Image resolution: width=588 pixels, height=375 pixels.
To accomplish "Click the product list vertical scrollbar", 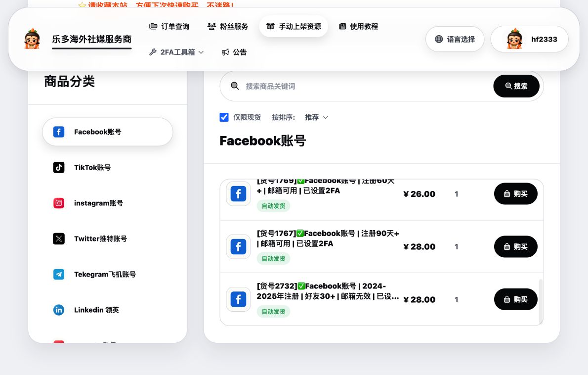I will [x=541, y=301].
